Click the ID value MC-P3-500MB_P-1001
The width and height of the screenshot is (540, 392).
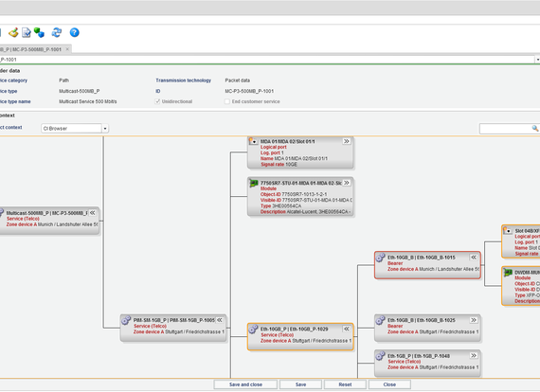tap(249, 91)
